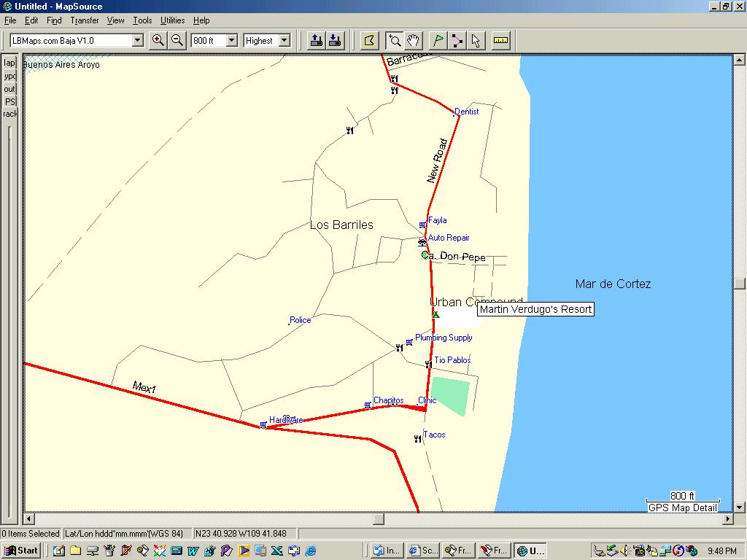This screenshot has height=560, width=747.
Task: Open the Transfer menu
Action: pos(85,20)
